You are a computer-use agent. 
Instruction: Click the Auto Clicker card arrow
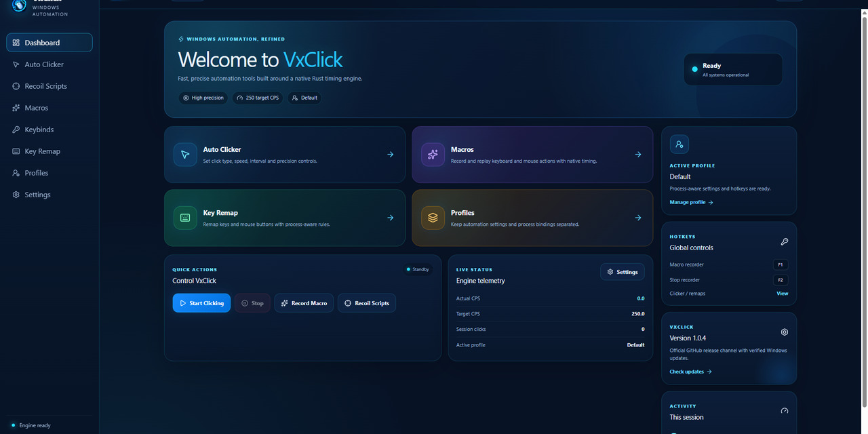click(391, 155)
